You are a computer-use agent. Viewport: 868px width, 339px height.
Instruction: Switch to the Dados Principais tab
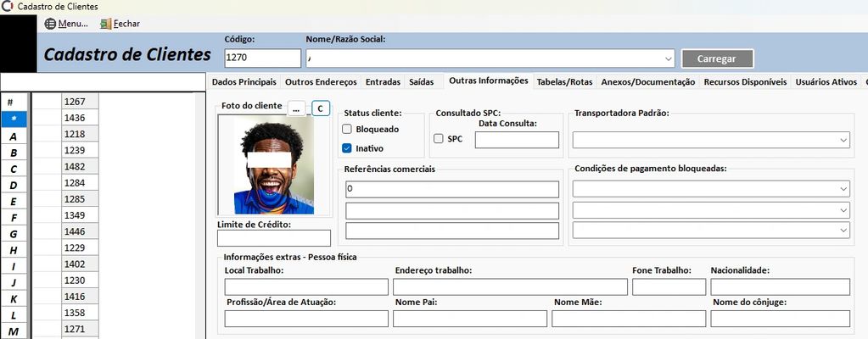click(x=244, y=82)
